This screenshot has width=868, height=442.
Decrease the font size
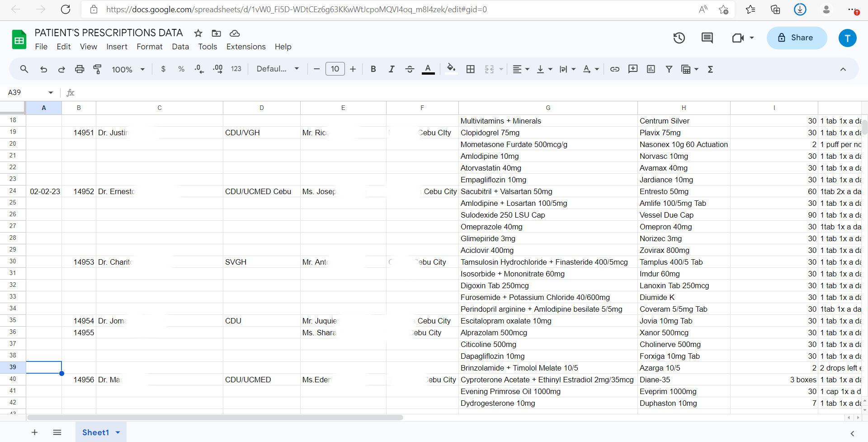coord(317,69)
